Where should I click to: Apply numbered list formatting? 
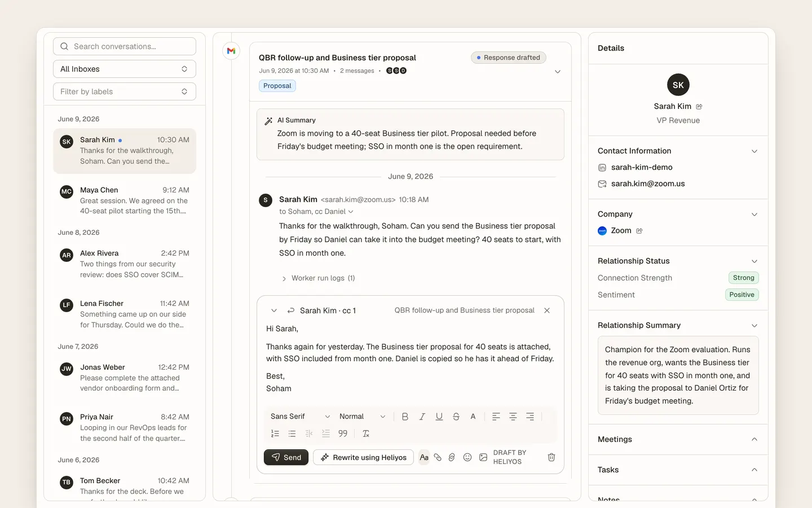(275, 433)
